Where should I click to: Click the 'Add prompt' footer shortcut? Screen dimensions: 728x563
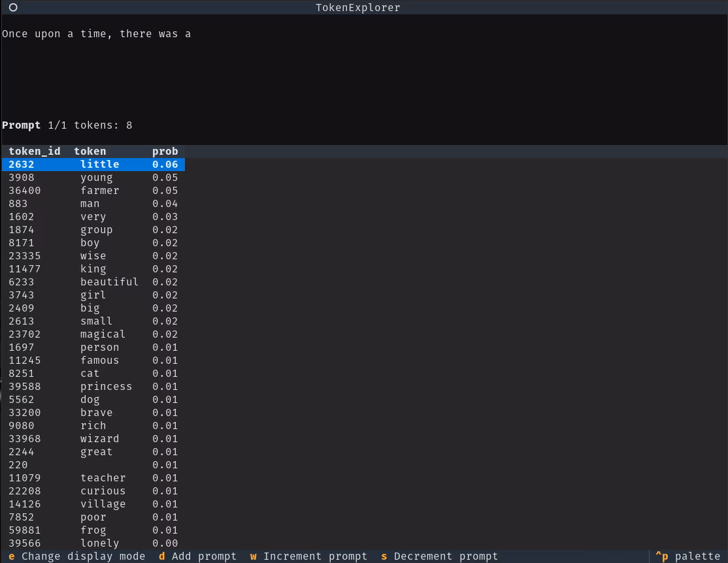point(197,556)
